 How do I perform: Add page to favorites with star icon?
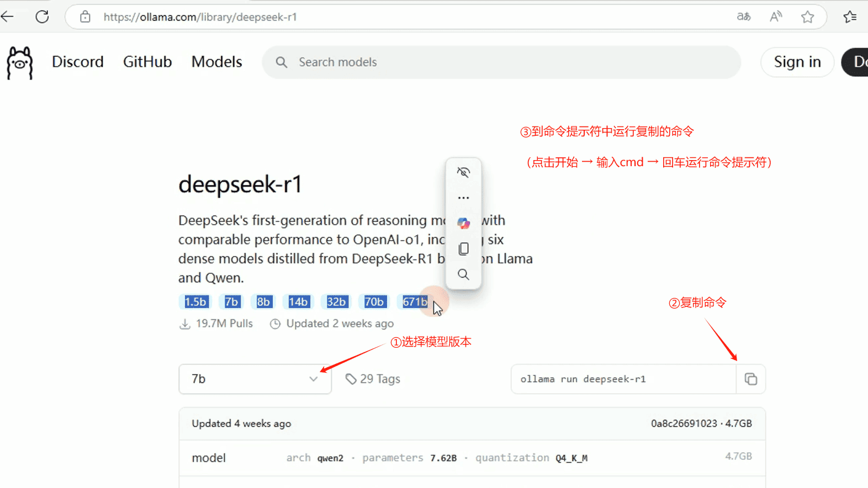pos(807,17)
